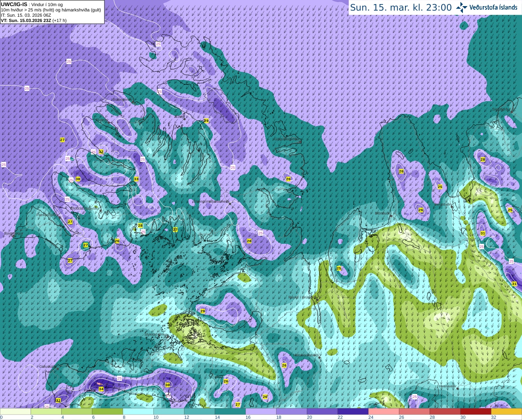Click the Hveravellir station label
Viewport: 522px width, 420px height.
tap(448, 386)
